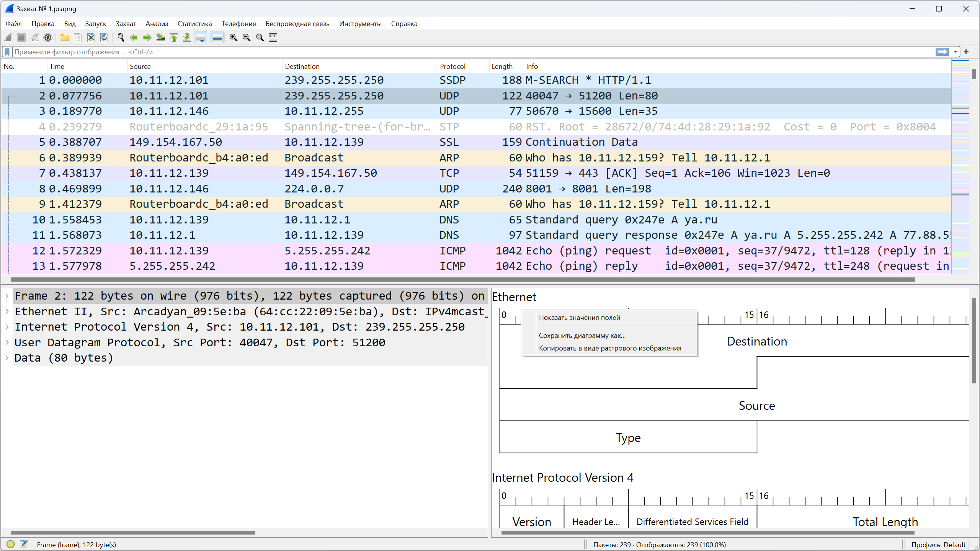The image size is (980, 551).
Task: Click the expert info status circle icon
Action: click(x=10, y=544)
